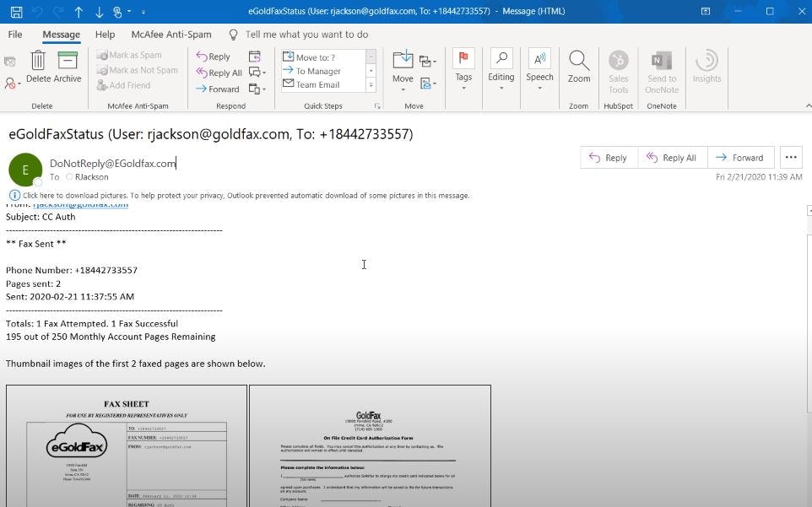Image resolution: width=812 pixels, height=507 pixels.
Task: Click the date Fri 2/21/2020 11:39 AM
Action: pyautogui.click(x=759, y=177)
